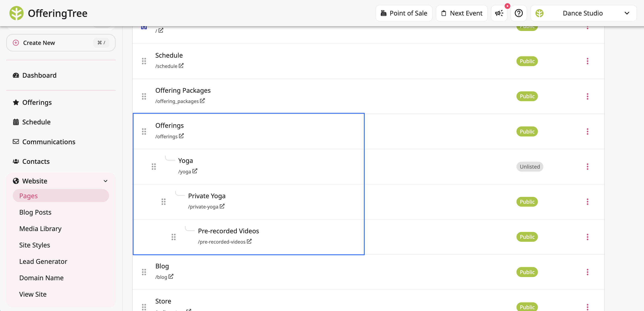644x311 pixels.
Task: Open the three-dot menu for Schedule page
Action: click(x=588, y=61)
